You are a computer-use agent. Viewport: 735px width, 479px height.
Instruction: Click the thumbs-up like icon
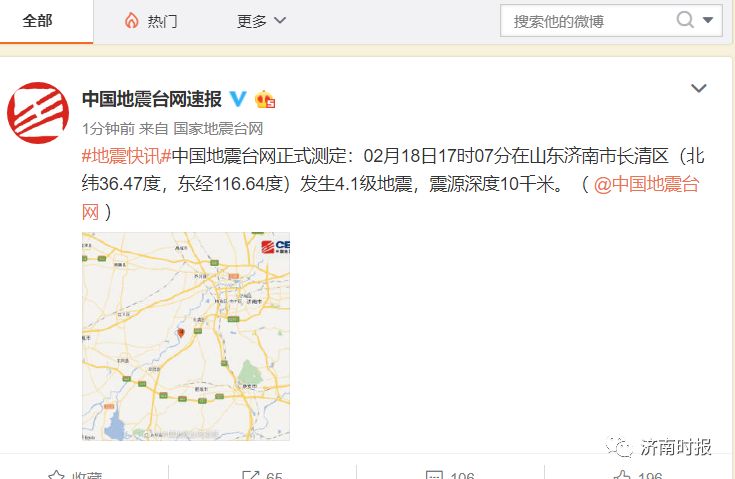point(622,474)
